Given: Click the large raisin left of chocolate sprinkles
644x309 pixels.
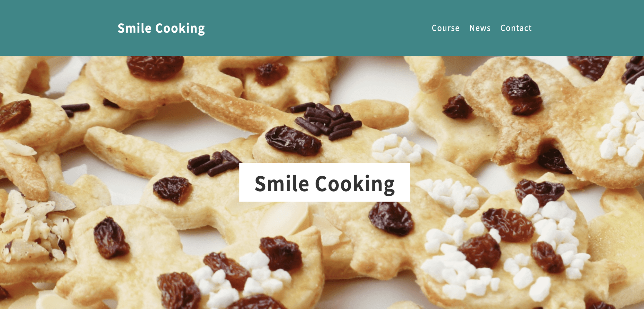Looking at the screenshot, I should [293, 141].
